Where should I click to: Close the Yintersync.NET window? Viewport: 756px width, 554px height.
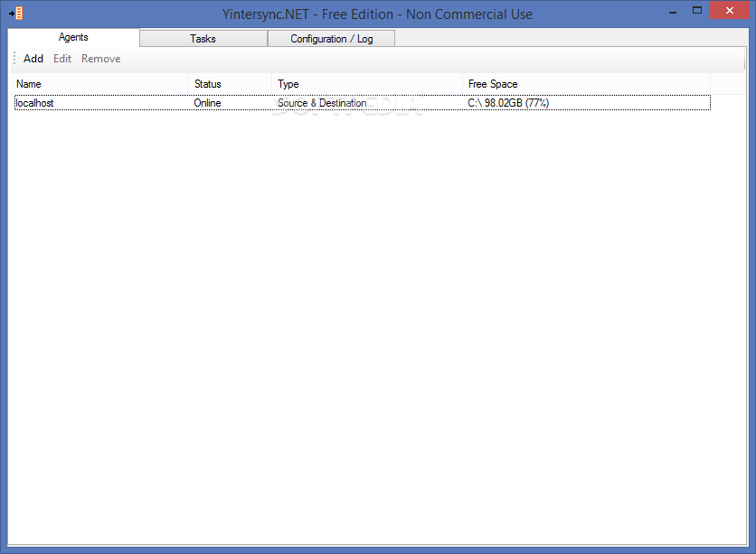tap(730, 10)
